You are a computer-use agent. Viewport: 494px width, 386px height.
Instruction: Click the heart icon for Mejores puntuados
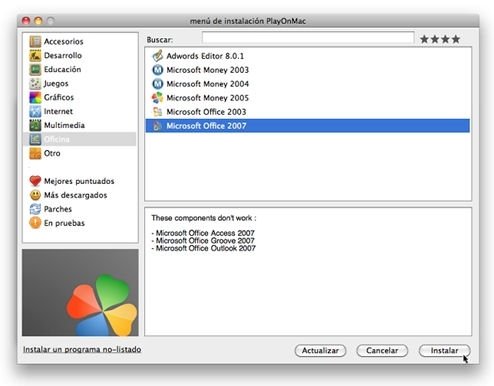[x=35, y=181]
